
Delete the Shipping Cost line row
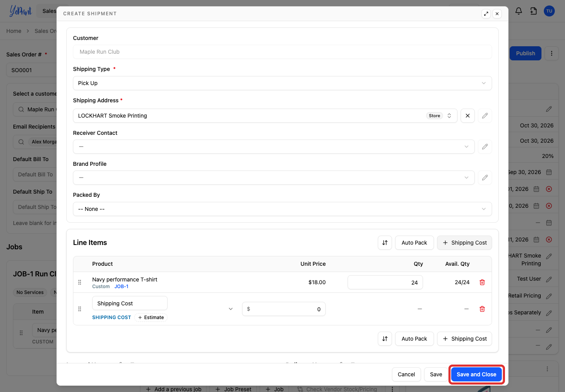coord(482,309)
